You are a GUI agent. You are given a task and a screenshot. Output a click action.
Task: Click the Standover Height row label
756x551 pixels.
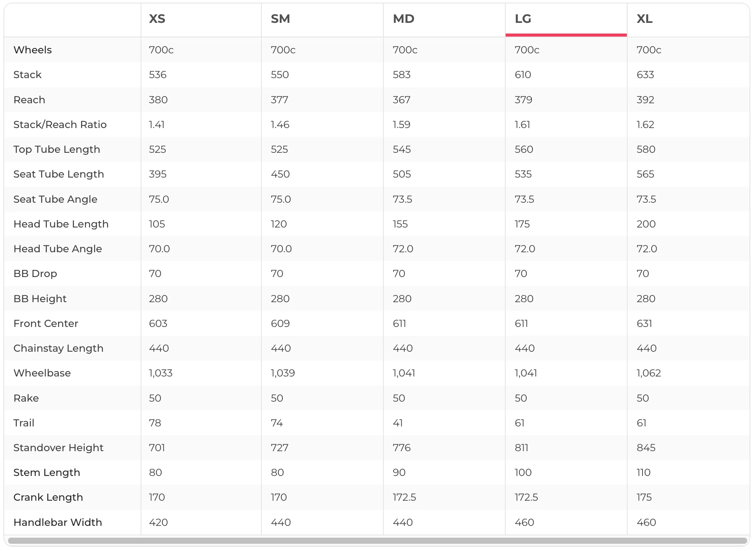point(58,448)
